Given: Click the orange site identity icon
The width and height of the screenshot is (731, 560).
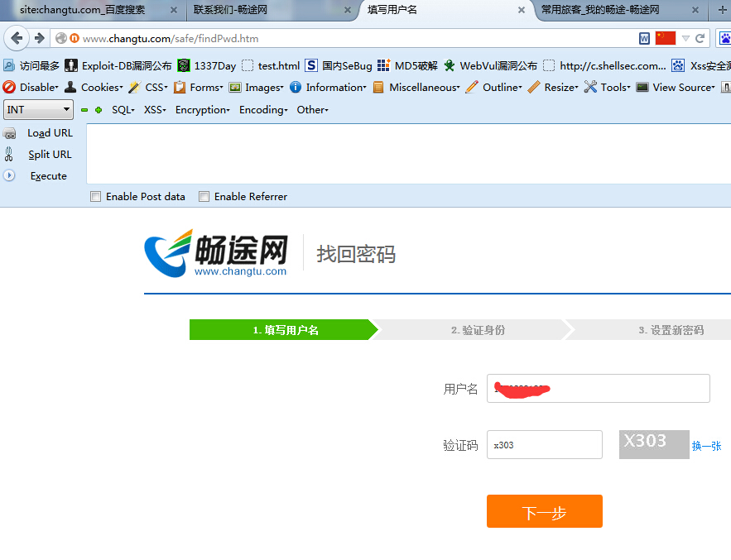Looking at the screenshot, I should click(x=75, y=38).
